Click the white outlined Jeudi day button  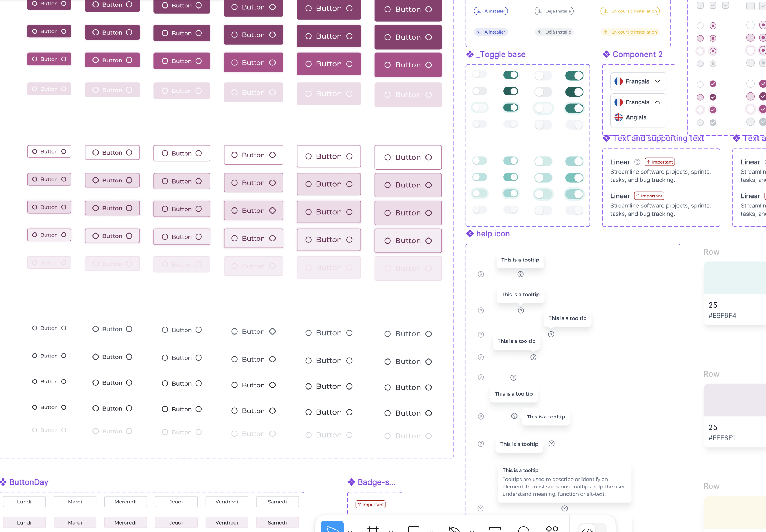pyautogui.click(x=176, y=502)
